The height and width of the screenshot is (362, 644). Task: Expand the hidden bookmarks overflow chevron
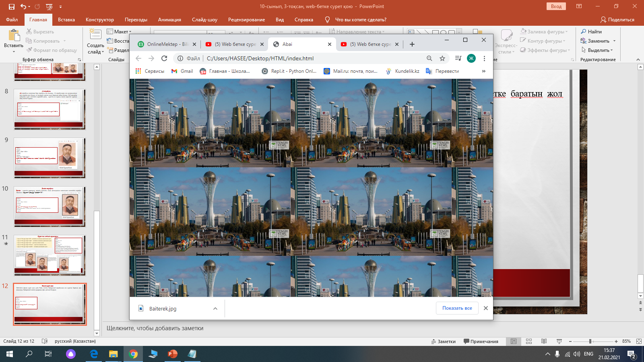tap(484, 71)
